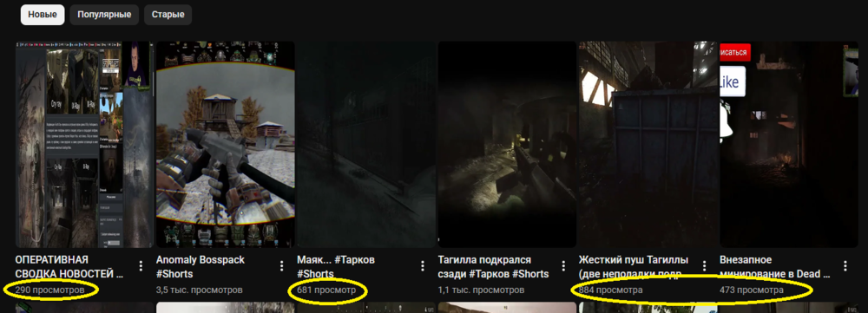This screenshot has height=313, width=868.
Task: Open the options menu for Жесткий пуш Тагиллы
Action: 705,266
